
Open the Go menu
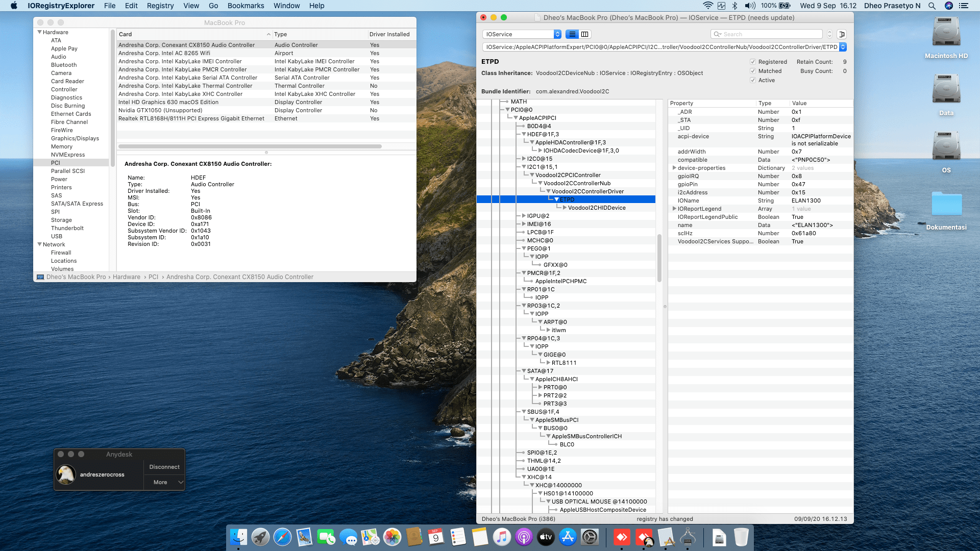(213, 6)
